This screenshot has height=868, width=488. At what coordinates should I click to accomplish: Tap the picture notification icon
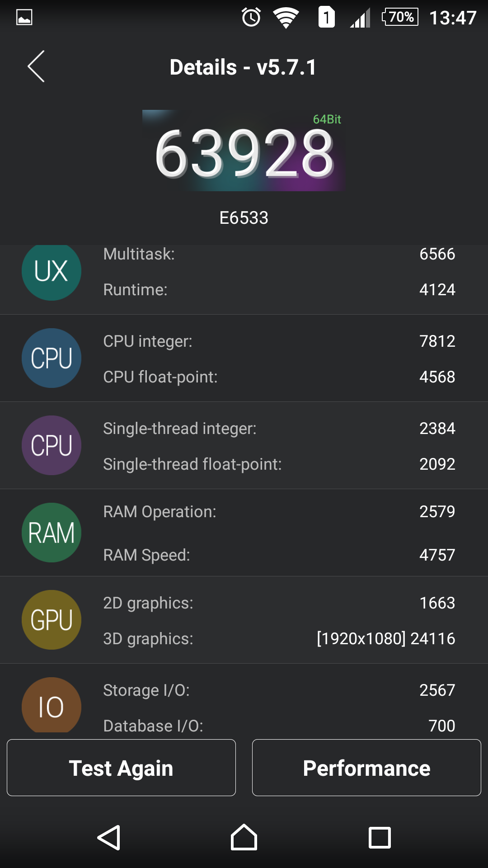(24, 18)
